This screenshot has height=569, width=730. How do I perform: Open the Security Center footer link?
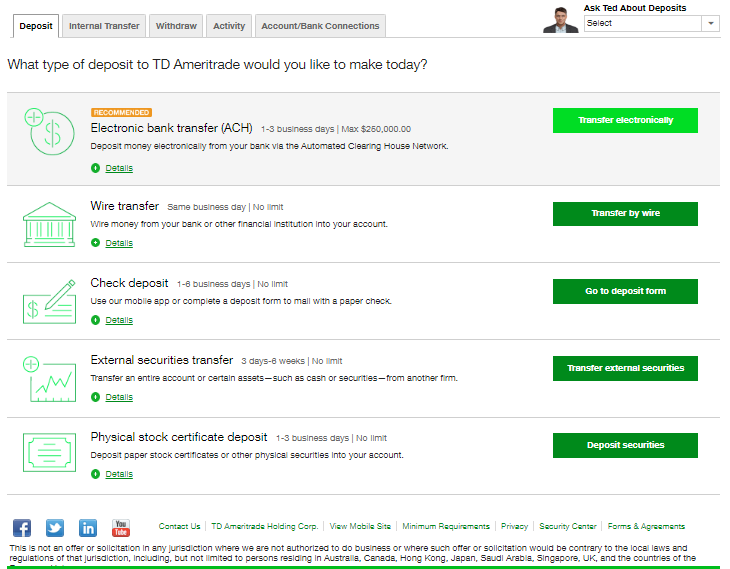(567, 526)
